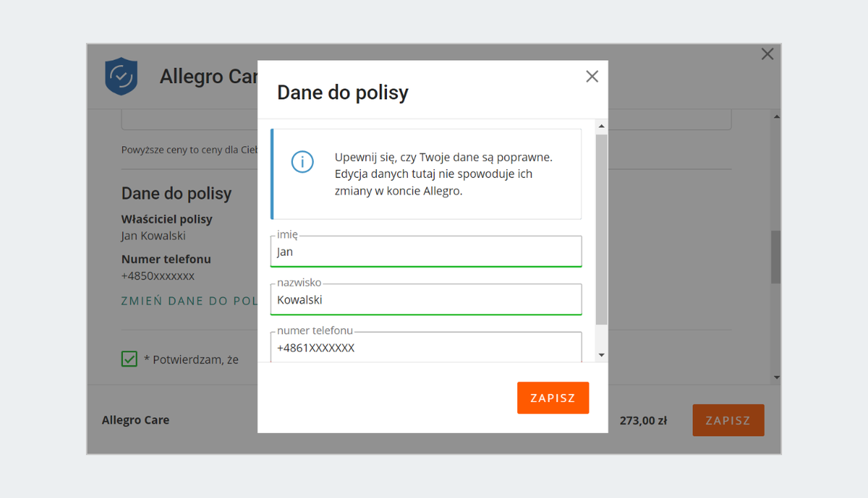Click the 273,00 zł price text

point(642,420)
